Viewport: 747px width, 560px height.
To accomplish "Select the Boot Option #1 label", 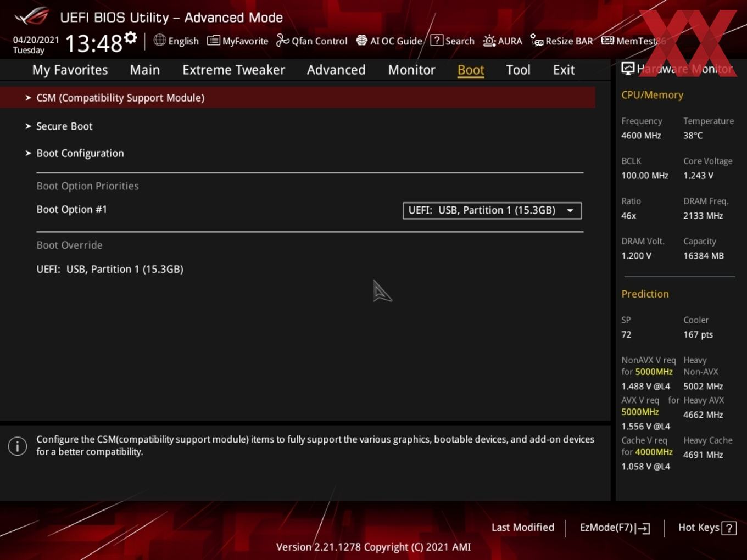I will (x=71, y=210).
